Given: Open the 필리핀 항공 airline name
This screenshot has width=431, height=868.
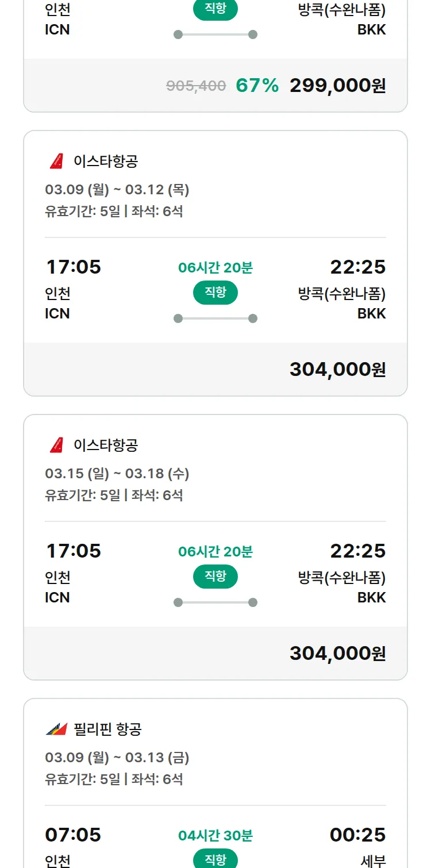Looking at the screenshot, I should pyautogui.click(x=107, y=729).
